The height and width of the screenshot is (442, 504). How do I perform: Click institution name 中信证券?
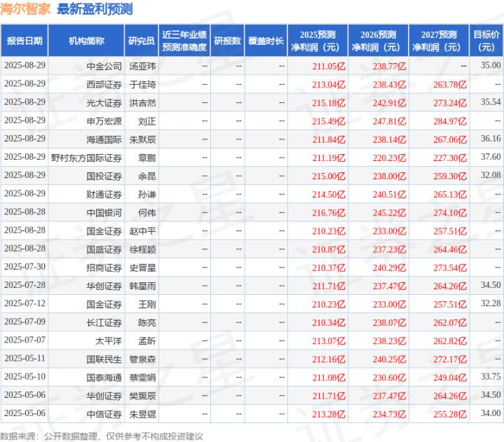(104, 414)
